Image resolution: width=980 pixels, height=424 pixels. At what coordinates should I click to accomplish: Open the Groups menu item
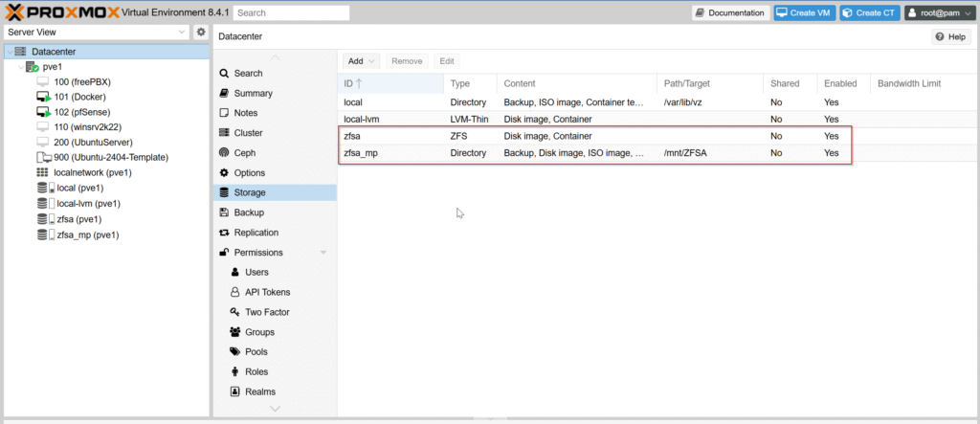pos(275,332)
